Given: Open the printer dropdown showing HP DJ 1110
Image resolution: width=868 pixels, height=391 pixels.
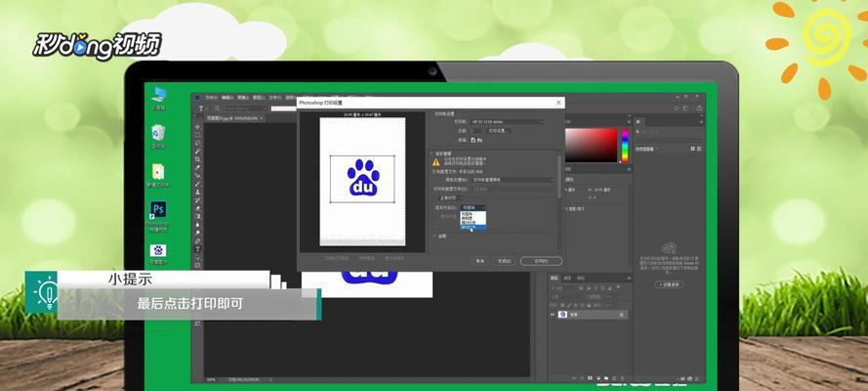Looking at the screenshot, I should point(506,121).
